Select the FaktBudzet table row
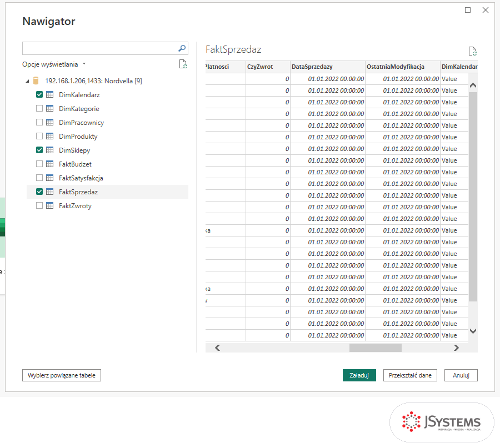Screen dimensions: 500x448 tap(107, 164)
